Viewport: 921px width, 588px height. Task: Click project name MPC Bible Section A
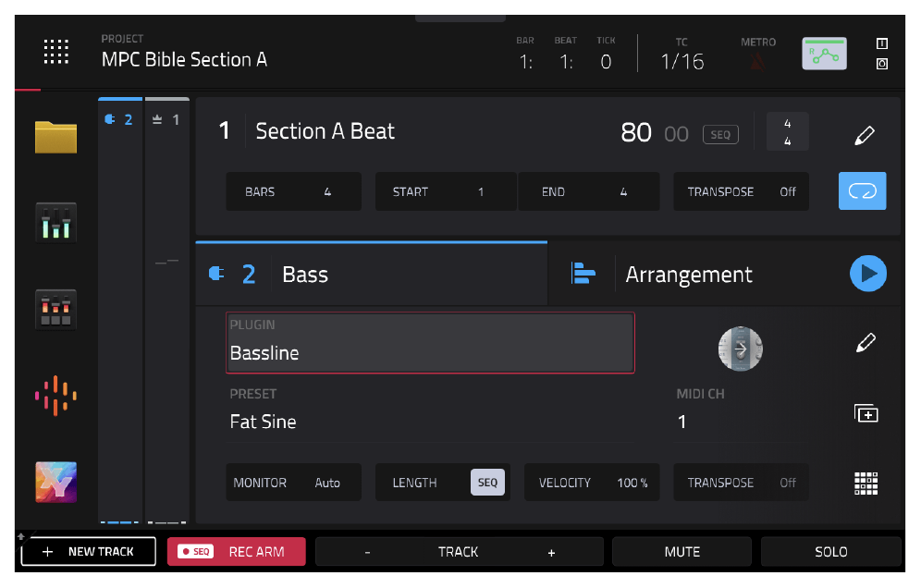point(184,59)
